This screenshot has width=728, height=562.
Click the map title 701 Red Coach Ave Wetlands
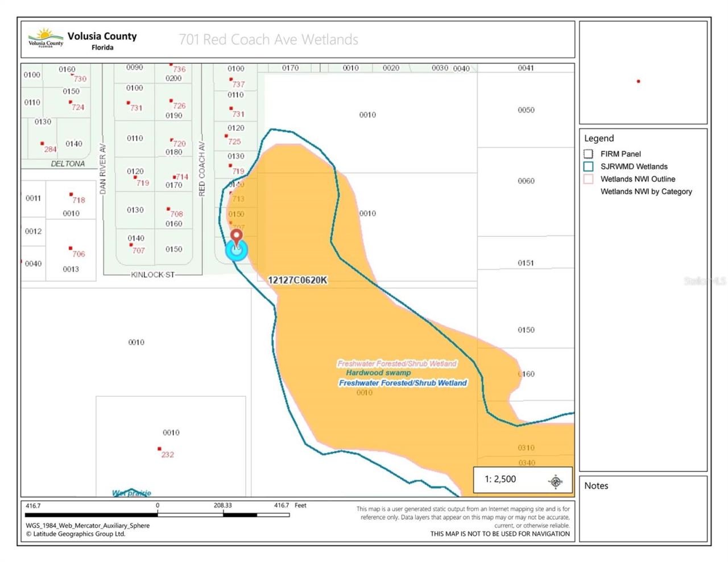point(268,39)
